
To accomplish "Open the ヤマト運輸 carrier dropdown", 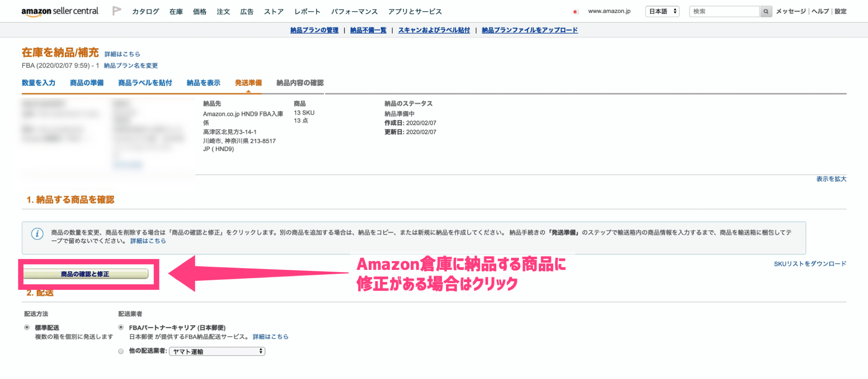I will [x=217, y=351].
